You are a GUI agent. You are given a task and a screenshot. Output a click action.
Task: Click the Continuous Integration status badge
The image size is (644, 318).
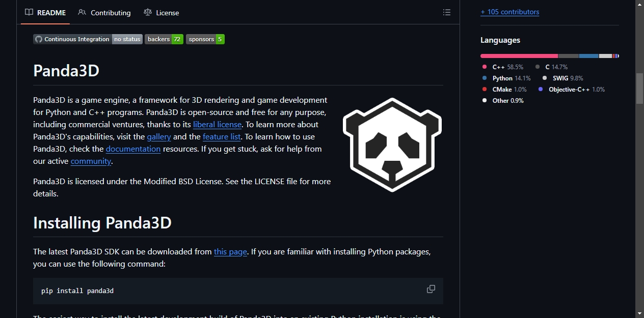(88, 39)
